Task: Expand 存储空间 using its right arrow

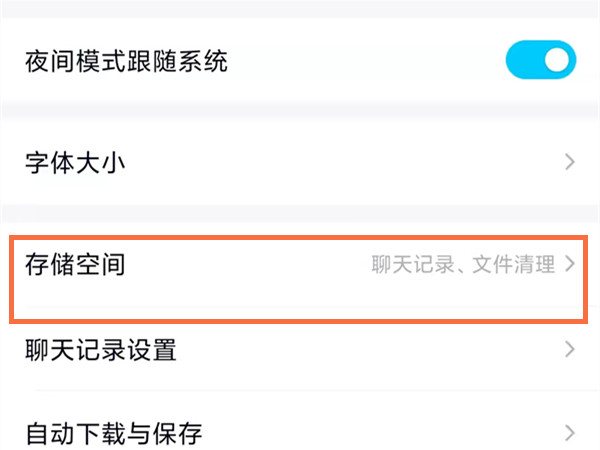Action: tap(571, 265)
